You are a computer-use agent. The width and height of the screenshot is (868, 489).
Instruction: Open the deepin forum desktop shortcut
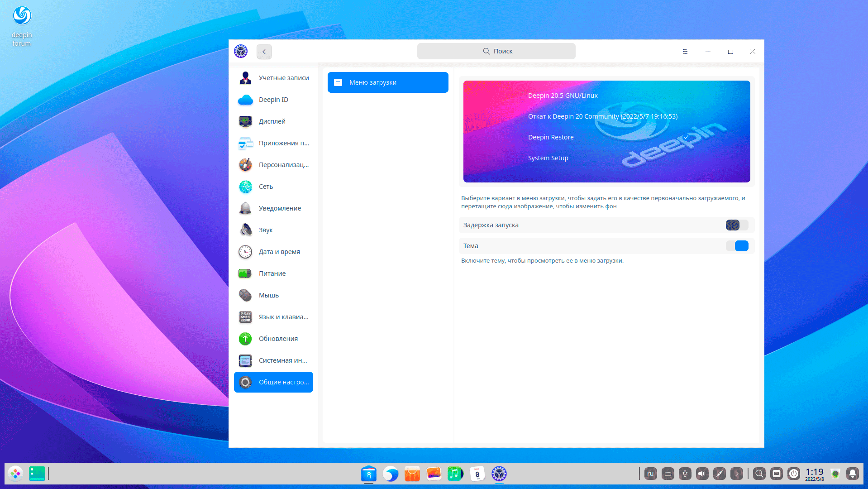coord(22,27)
